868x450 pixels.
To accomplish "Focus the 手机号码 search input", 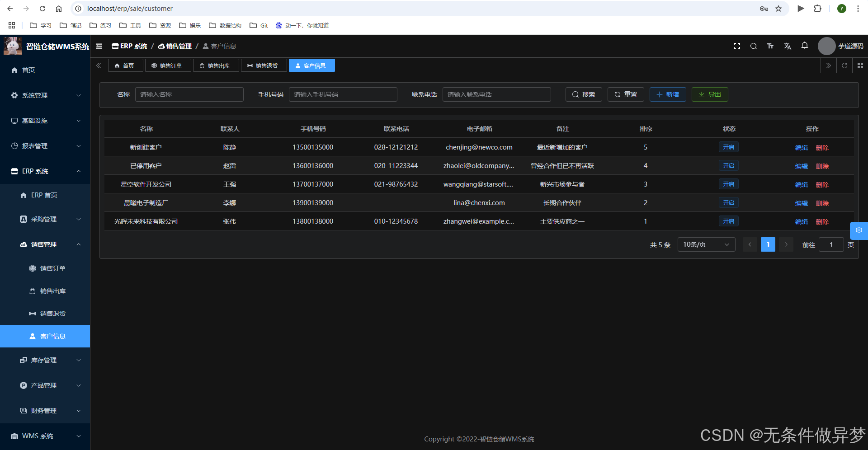I will (x=343, y=94).
